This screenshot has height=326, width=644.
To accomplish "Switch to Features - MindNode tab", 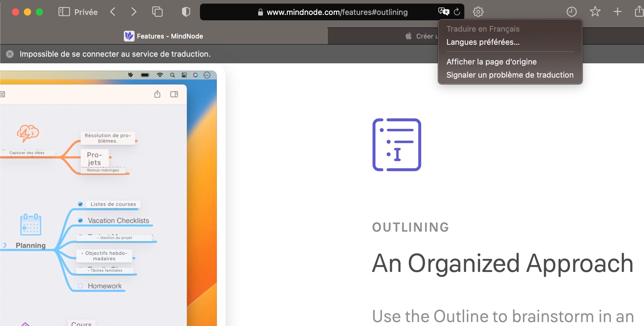I will [164, 36].
